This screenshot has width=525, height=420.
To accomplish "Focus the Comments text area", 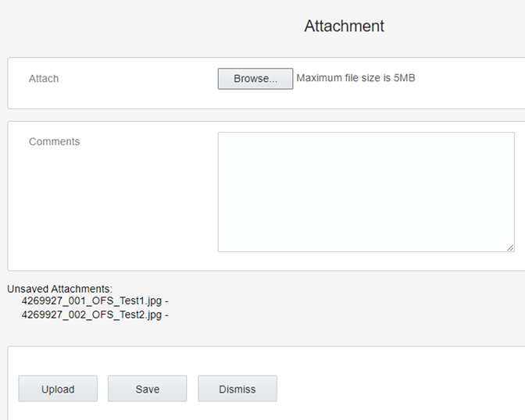I will point(366,192).
